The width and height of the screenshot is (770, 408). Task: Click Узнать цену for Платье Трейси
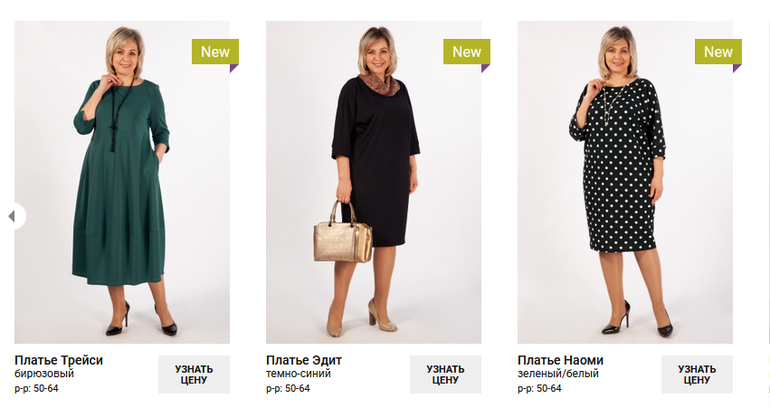[x=193, y=375]
